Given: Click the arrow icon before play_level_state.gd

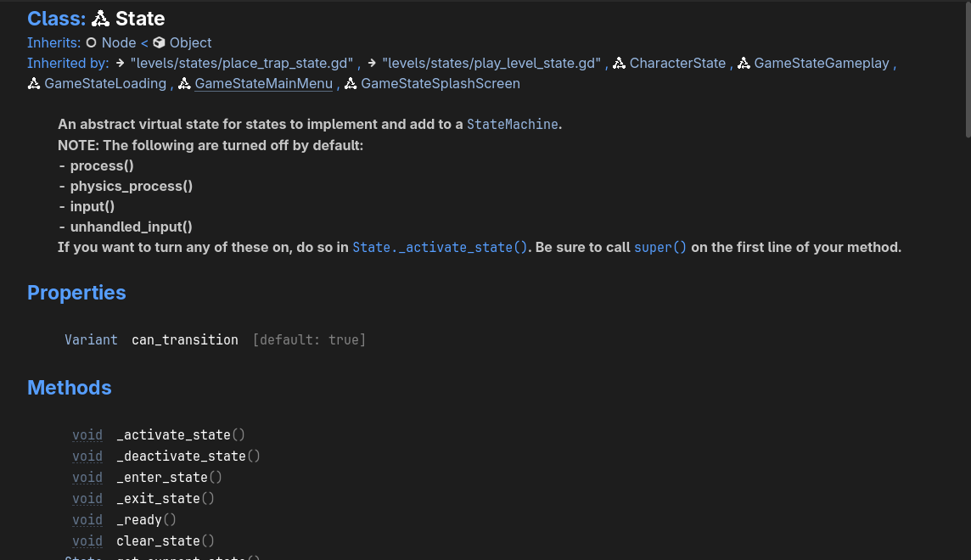Looking at the screenshot, I should (x=372, y=63).
